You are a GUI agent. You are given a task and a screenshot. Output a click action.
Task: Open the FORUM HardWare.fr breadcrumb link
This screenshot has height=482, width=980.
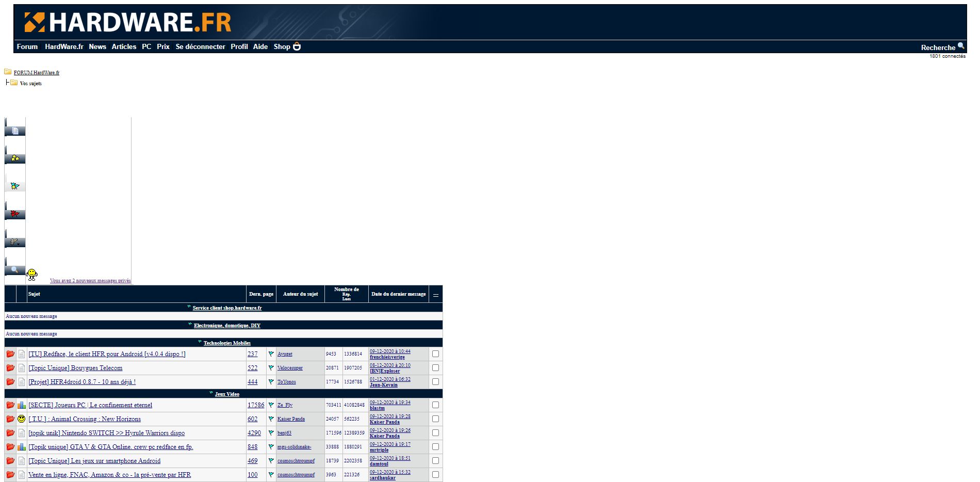[37, 73]
